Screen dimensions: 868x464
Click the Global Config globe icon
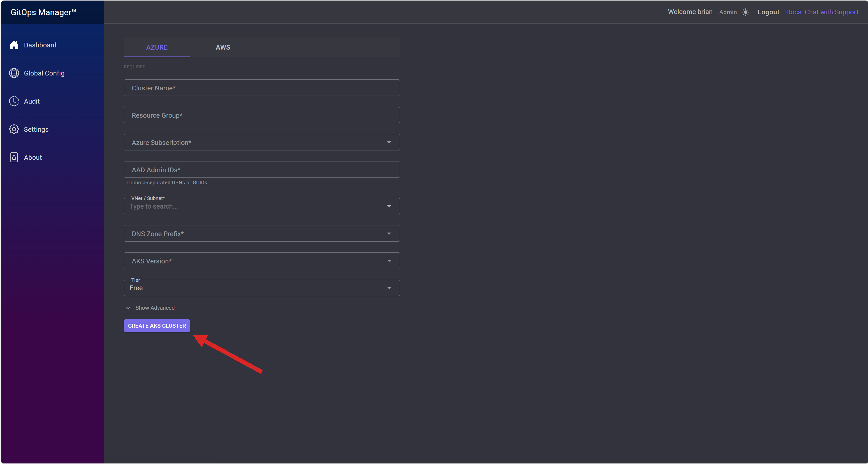click(14, 73)
